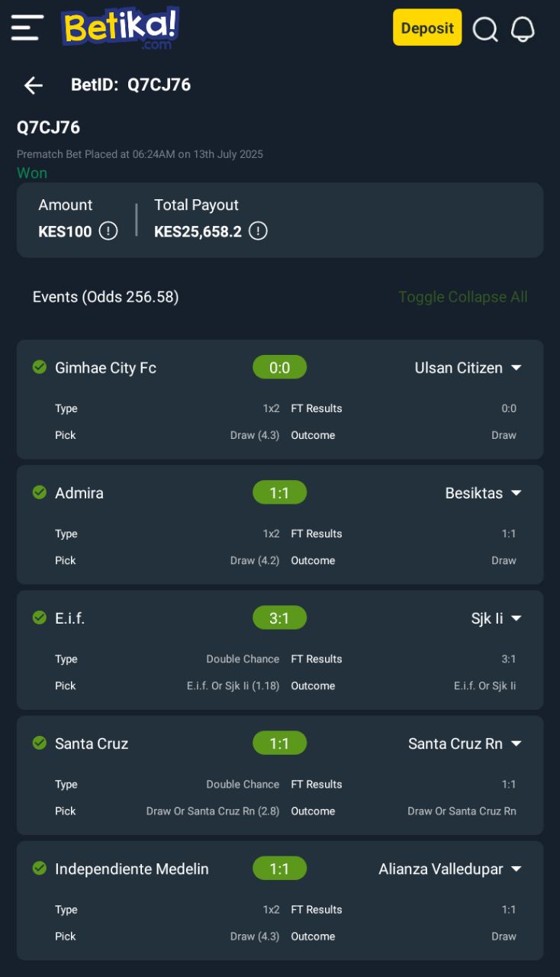Collapse the Santa Cruz Rn event arrow
This screenshot has height=977, width=560.
517,743
